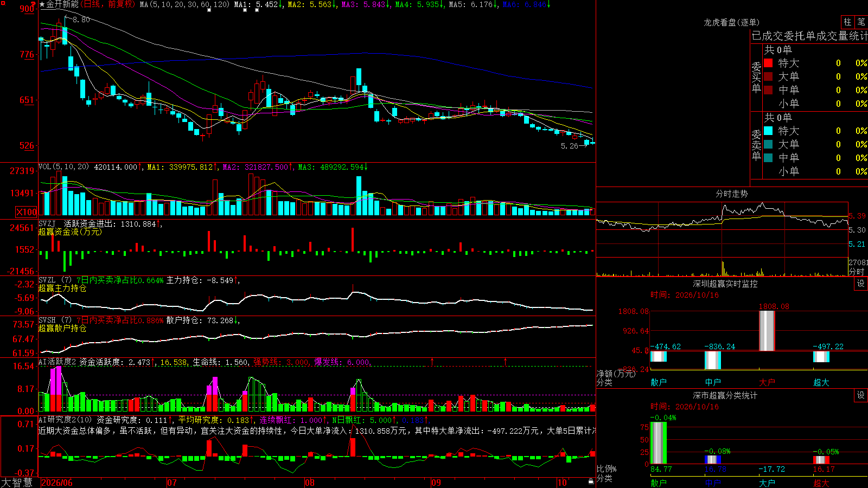Open 设 settings for 深圳超赢实时监控
The height and width of the screenshot is (488, 868).
pyautogui.click(x=861, y=284)
